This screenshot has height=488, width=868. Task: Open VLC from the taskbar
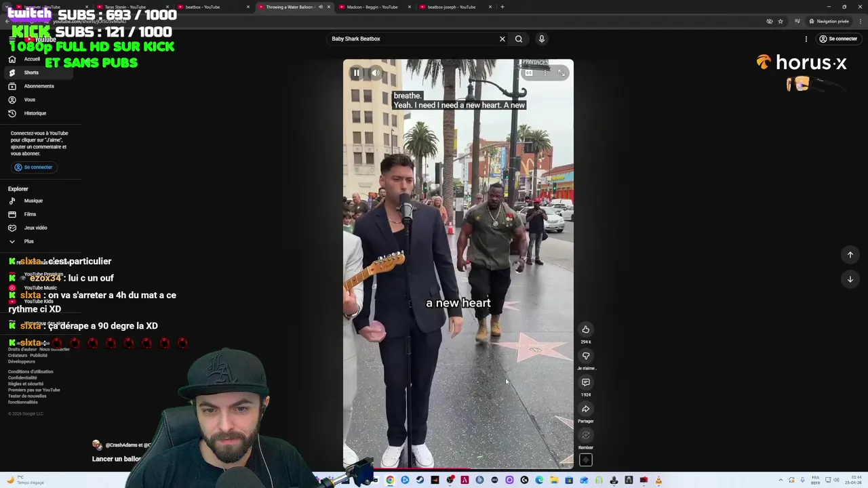pos(658,481)
